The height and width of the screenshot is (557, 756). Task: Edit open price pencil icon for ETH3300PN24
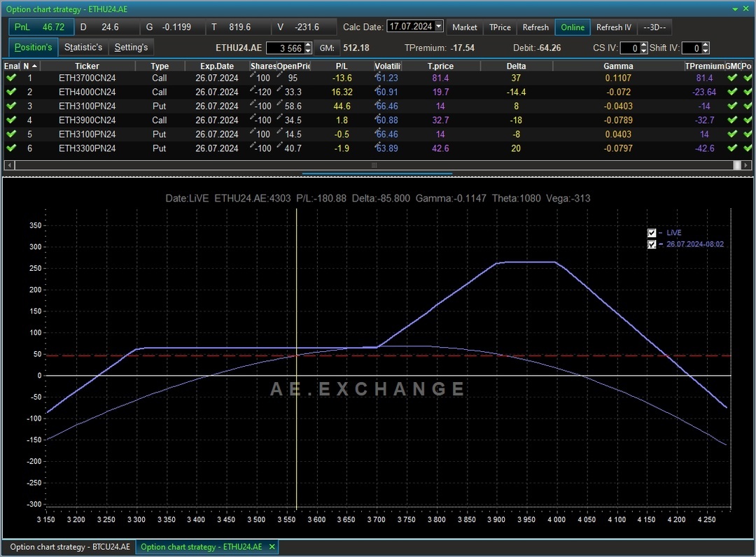[x=279, y=146]
